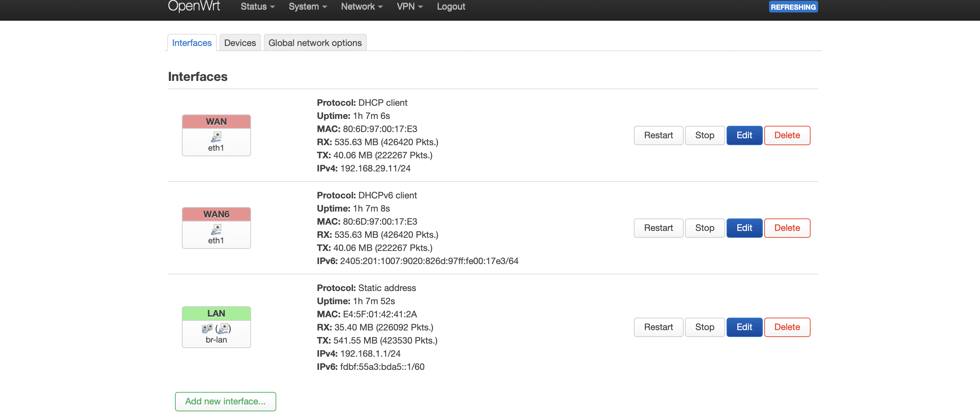Log out using the Logout link
Screen dimensions: 980x412
click(x=451, y=7)
